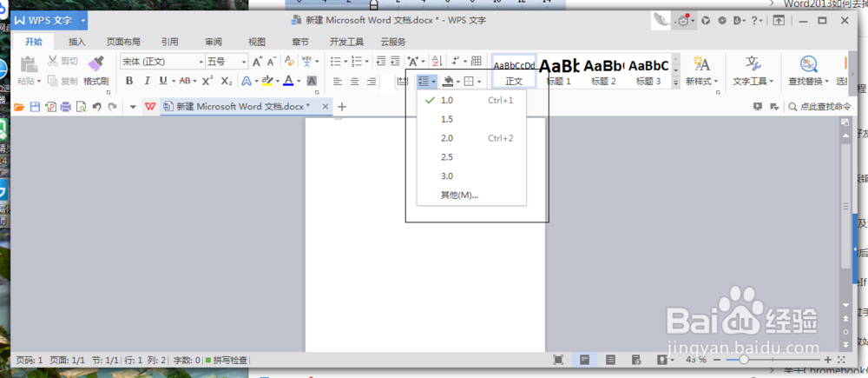Toggle the underline U button
This screenshot has height=378, width=868.
pyautogui.click(x=163, y=81)
